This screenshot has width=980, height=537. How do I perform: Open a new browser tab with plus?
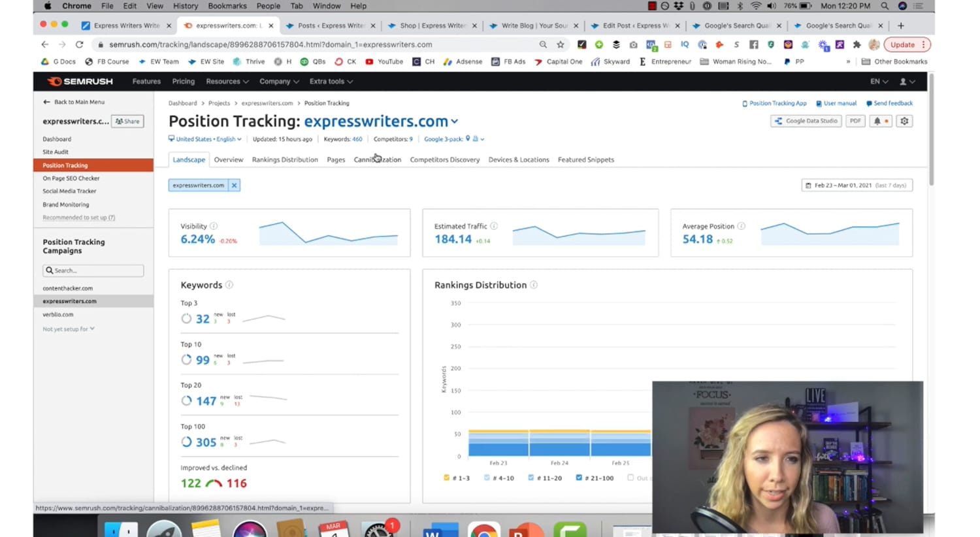pyautogui.click(x=901, y=25)
